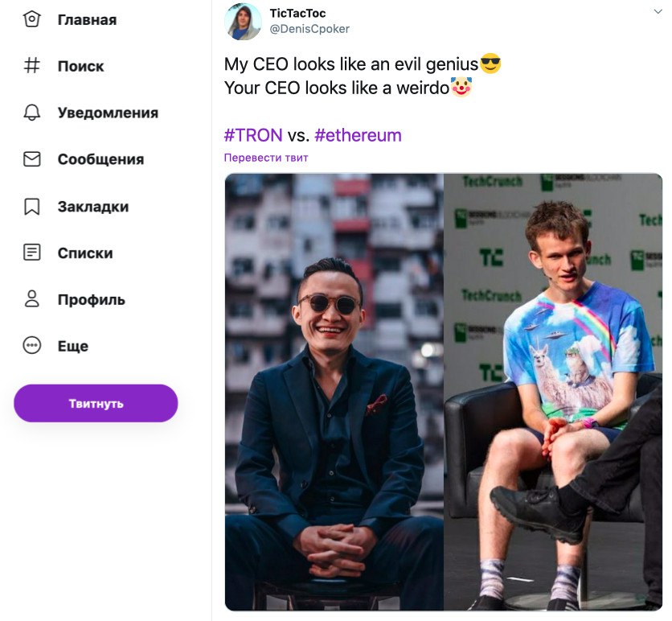Open the right TechCrunch stage photo

click(553, 392)
